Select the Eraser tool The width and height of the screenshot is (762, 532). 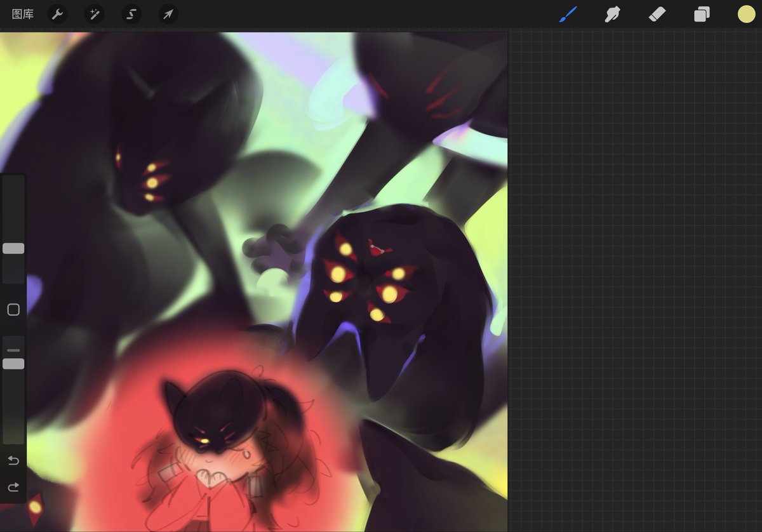657,14
